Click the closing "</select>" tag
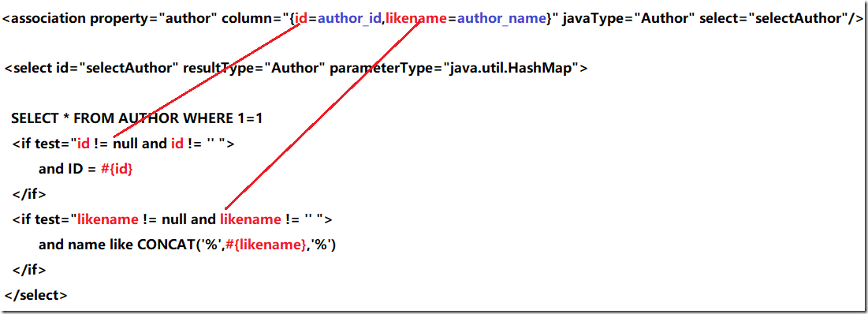868x314 pixels. (x=36, y=295)
